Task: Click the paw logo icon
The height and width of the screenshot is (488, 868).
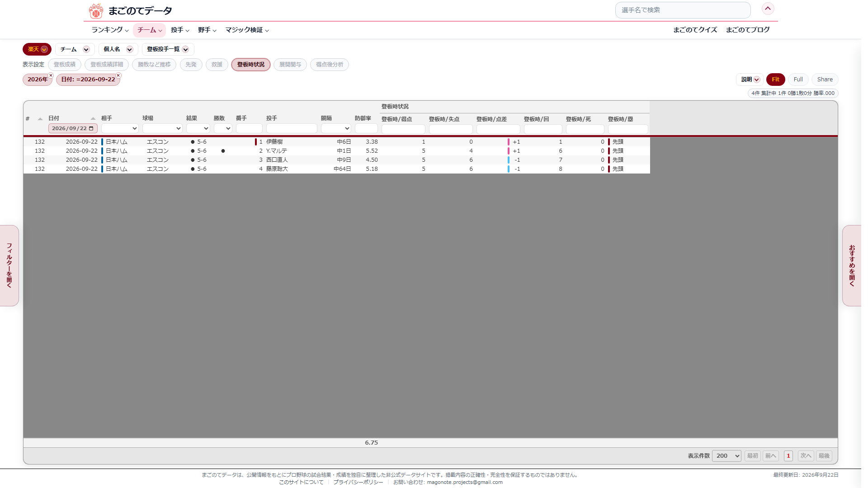Action: 96,10
